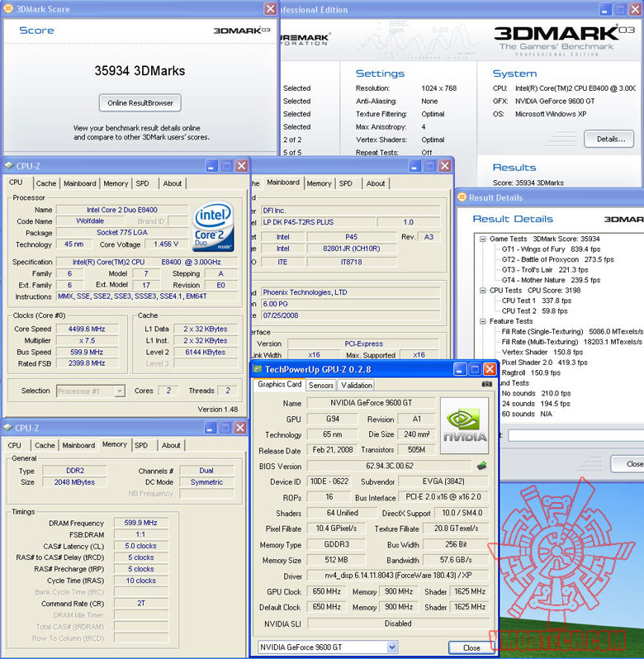
Task: Select Ragtroll result row
Action: click(x=531, y=372)
